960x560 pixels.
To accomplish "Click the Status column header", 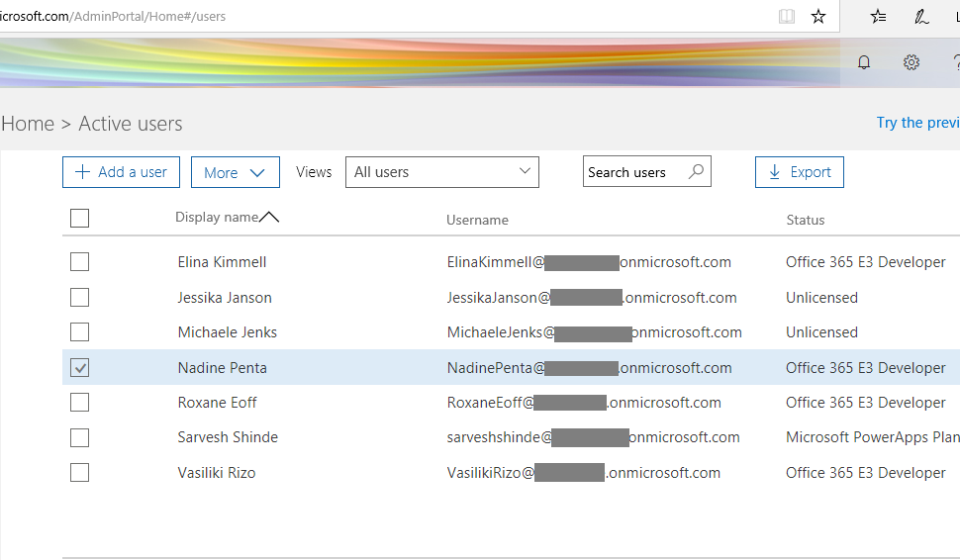I will coord(805,220).
